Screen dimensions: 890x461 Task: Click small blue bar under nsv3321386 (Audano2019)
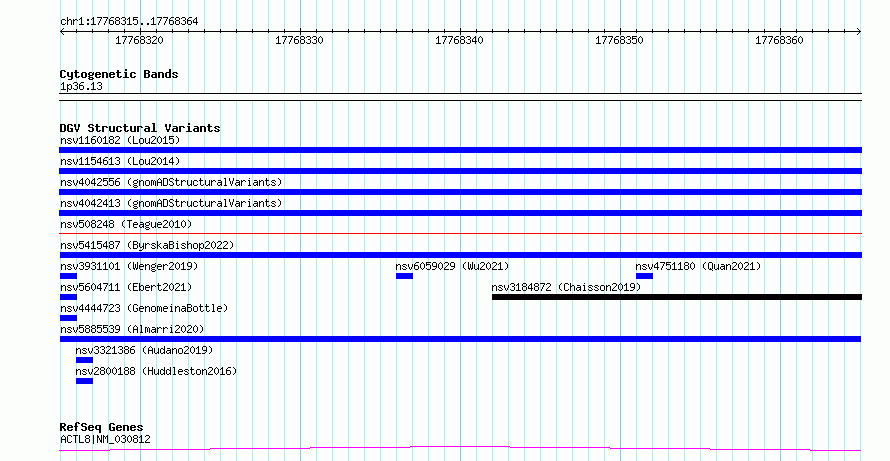pyautogui.click(x=84, y=360)
